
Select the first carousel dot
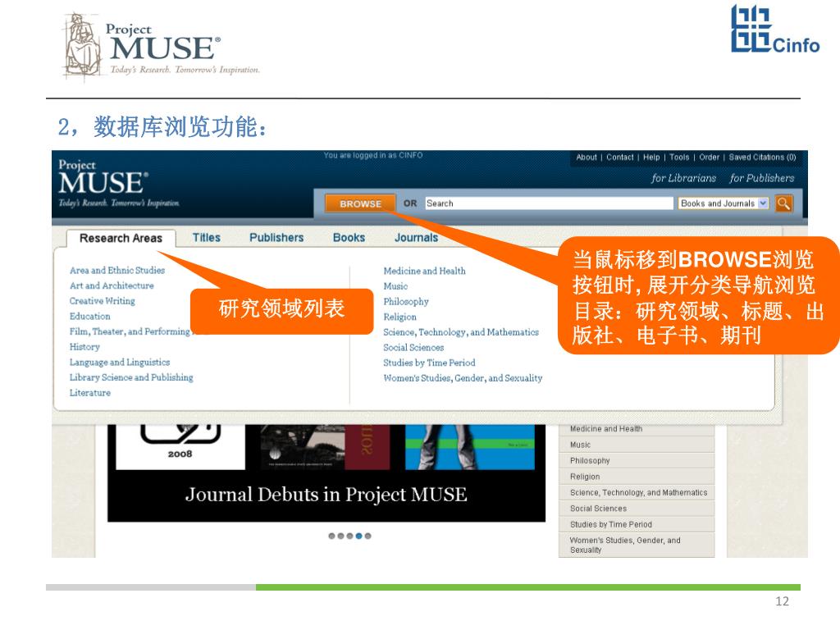click(331, 536)
